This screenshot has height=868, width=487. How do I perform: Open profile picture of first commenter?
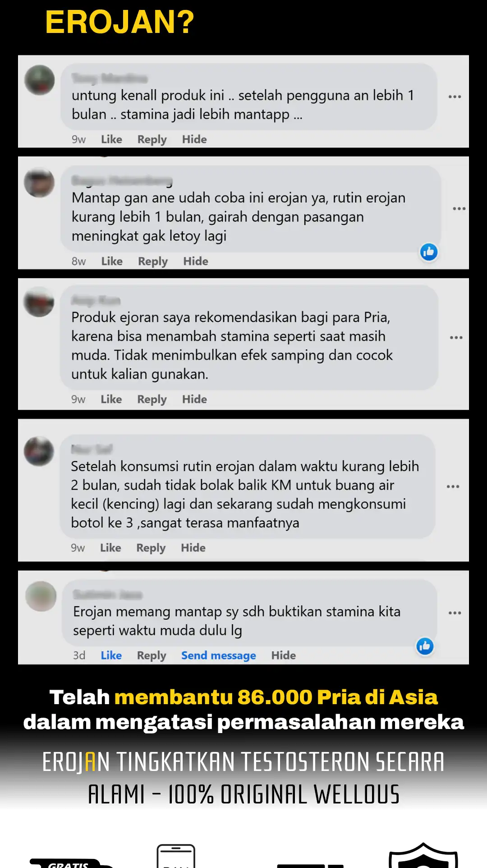tap(40, 80)
